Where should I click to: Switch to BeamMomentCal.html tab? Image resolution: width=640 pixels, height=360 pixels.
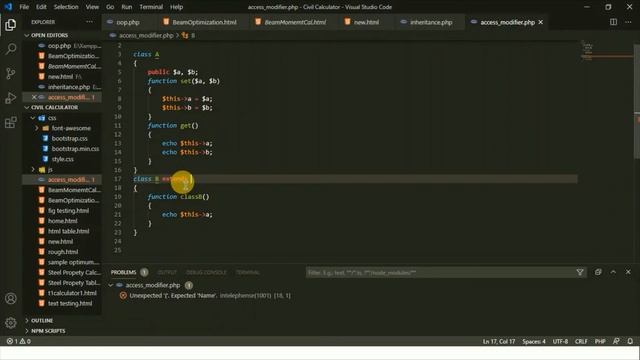[295, 22]
